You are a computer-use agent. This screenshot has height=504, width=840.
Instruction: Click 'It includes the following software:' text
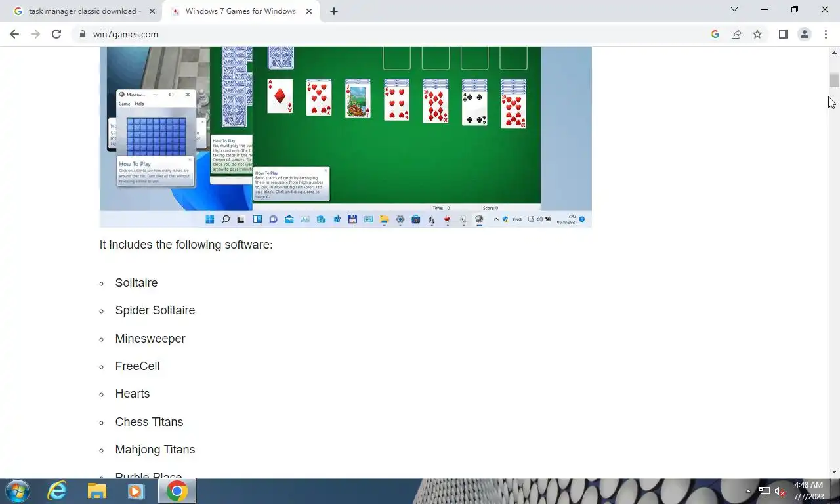click(186, 245)
